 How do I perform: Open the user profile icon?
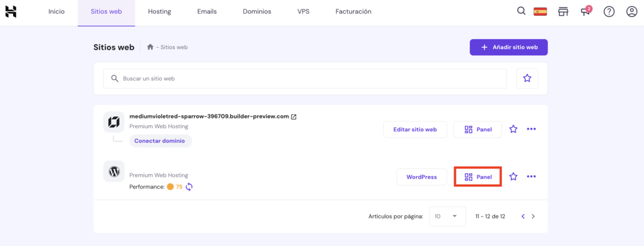[631, 12]
